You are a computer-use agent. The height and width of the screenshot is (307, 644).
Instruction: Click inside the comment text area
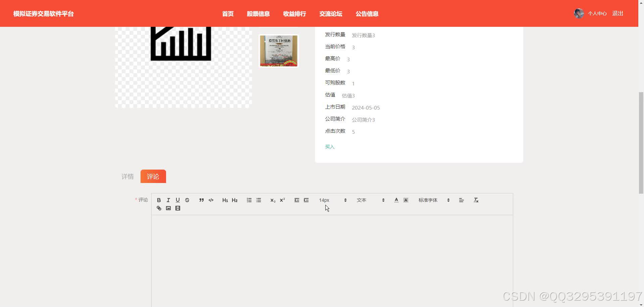tap(332, 261)
